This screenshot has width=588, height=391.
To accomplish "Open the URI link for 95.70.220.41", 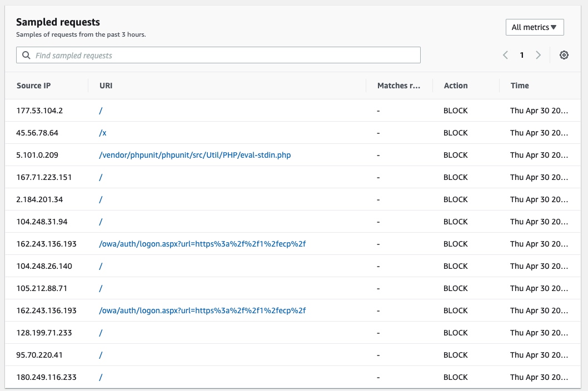I will click(x=101, y=355).
